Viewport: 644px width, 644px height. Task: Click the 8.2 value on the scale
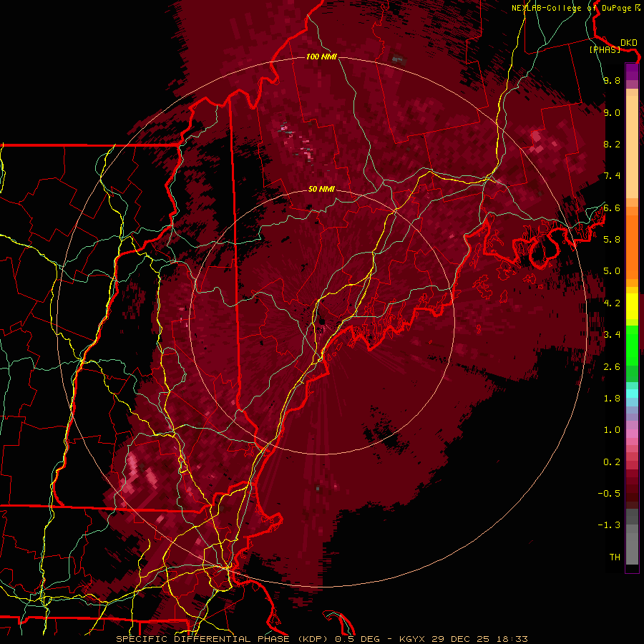point(612,144)
